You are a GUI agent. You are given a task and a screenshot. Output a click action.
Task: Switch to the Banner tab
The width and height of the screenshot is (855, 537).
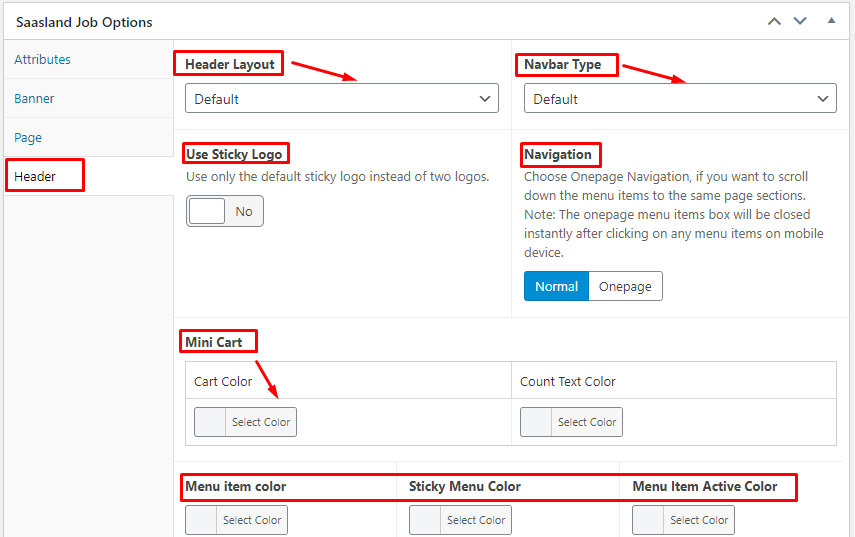tap(34, 99)
